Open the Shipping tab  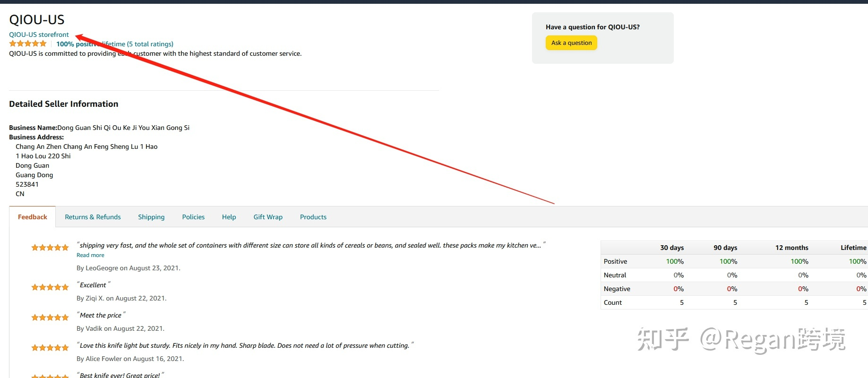[x=151, y=217]
